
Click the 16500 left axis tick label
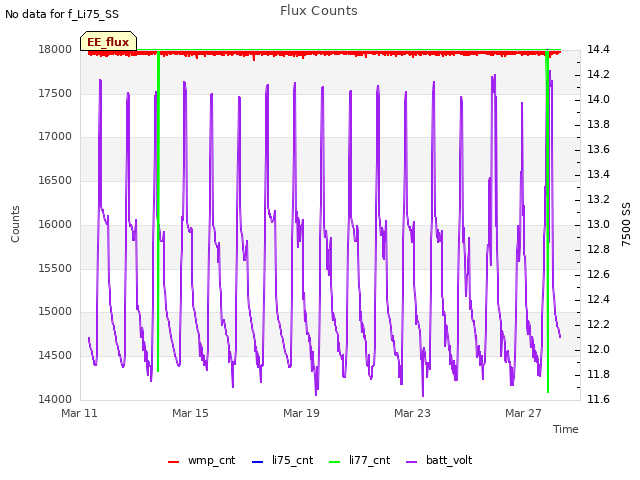click(x=55, y=180)
